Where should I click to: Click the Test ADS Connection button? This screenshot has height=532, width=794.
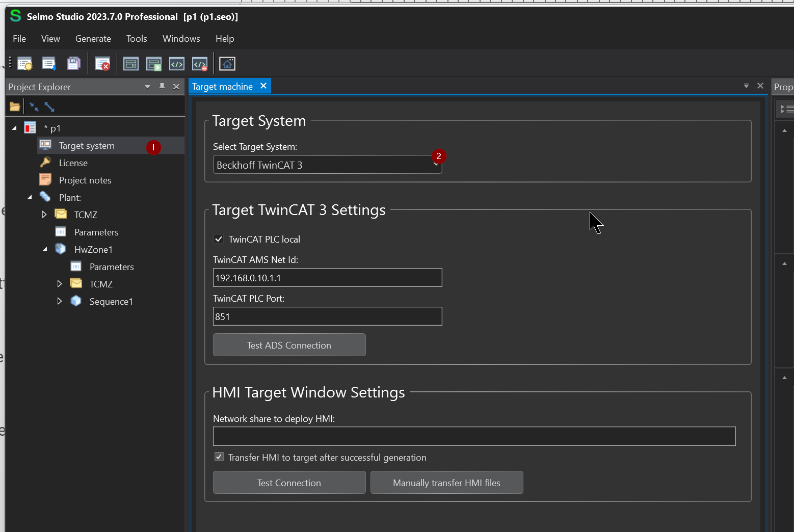[289, 345]
